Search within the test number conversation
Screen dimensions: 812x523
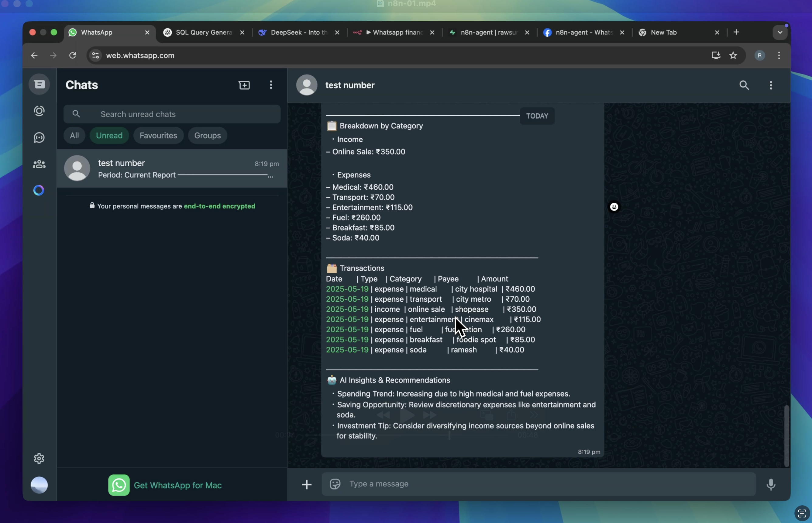pyautogui.click(x=744, y=85)
